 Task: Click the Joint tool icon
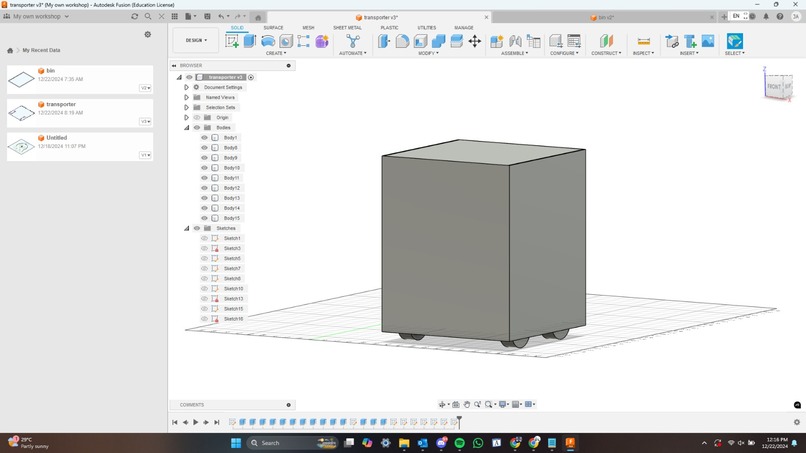[x=515, y=41]
